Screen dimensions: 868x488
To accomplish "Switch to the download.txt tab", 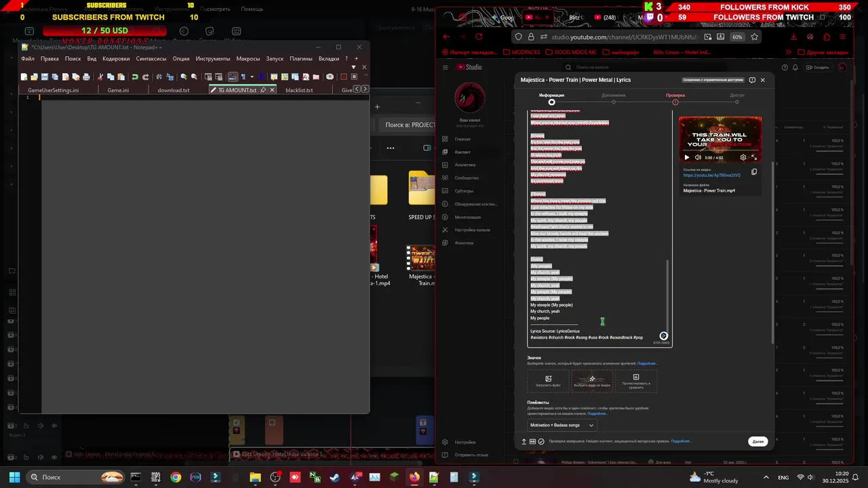I will [x=174, y=90].
